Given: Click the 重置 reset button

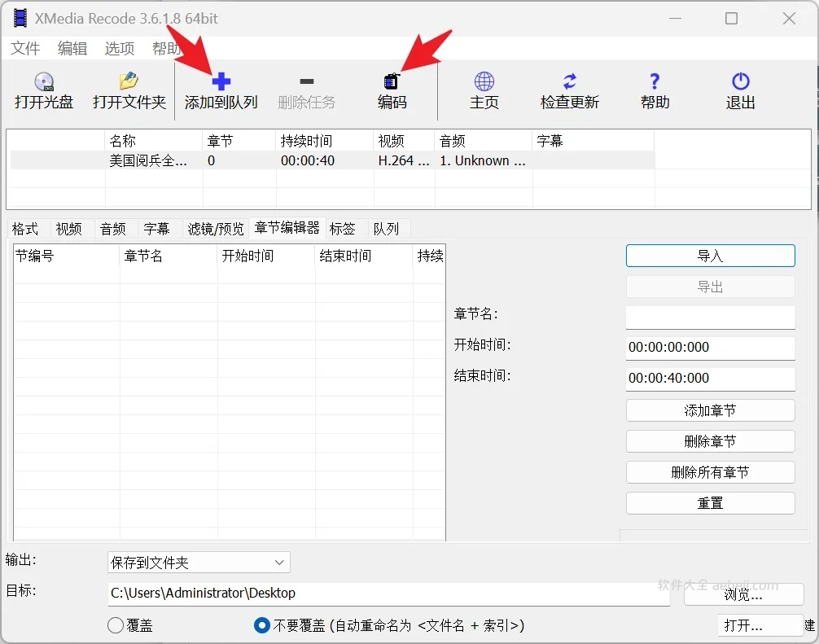Looking at the screenshot, I should click(x=709, y=502).
